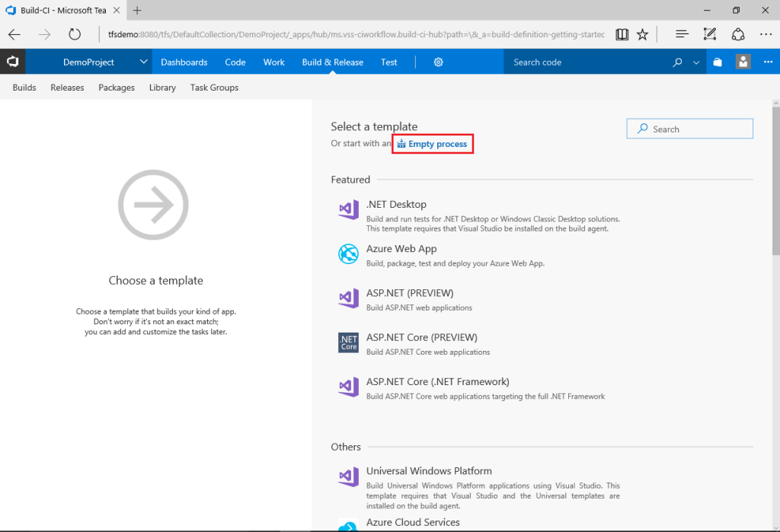The image size is (780, 532).
Task: Select the Azure Web App template icon
Action: 348,254
